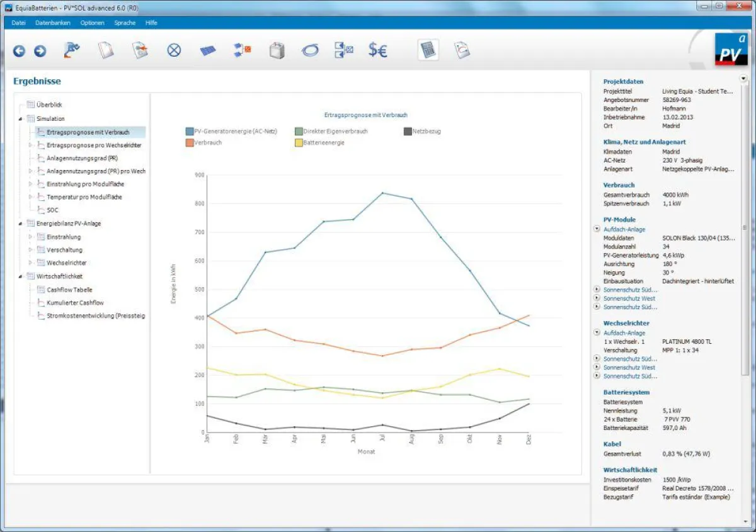The width and height of the screenshot is (756, 532).
Task: Open the Datenbanken menu
Action: 53,23
